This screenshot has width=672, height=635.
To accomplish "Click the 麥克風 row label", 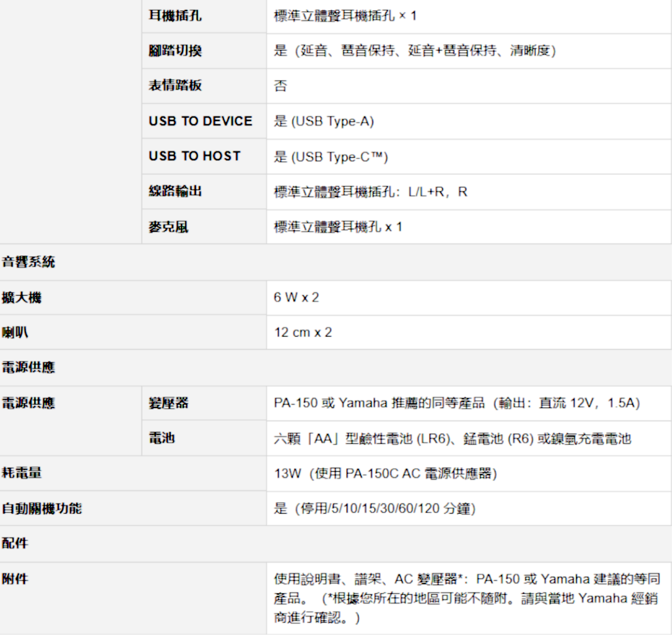I will click(x=168, y=227).
